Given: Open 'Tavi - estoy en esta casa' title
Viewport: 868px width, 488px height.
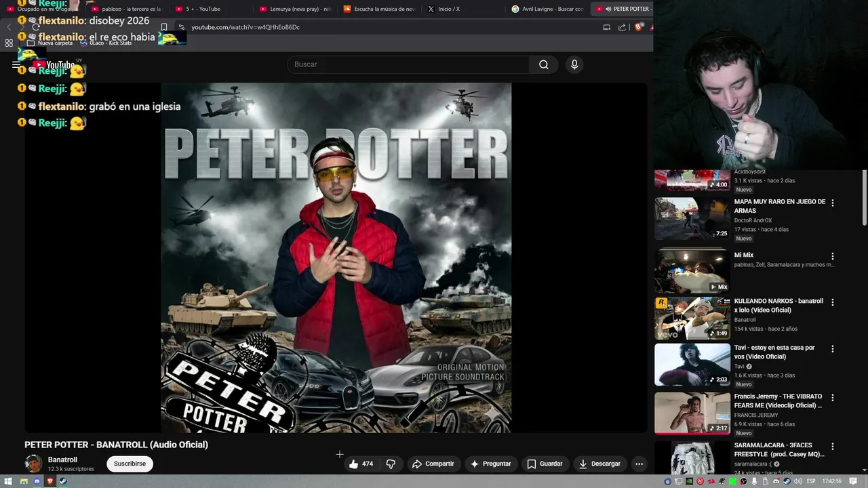Looking at the screenshot, I should pos(774,352).
